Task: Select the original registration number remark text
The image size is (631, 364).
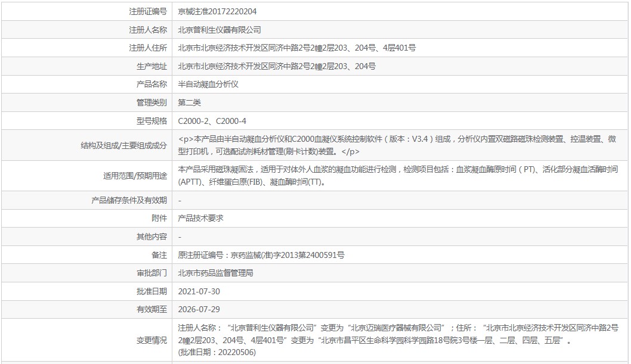Action: tap(261, 255)
